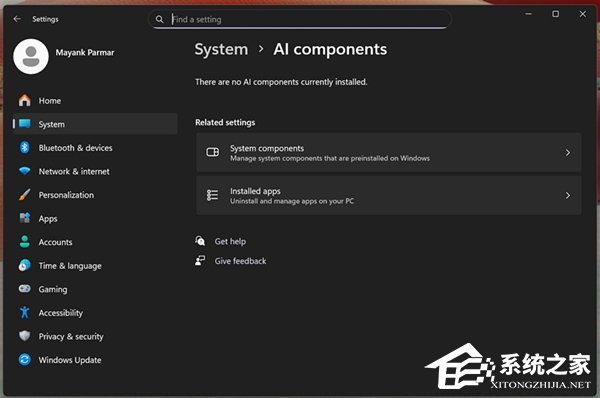Open Windows Update page
The height and width of the screenshot is (398, 600).
pyautogui.click(x=95, y=360)
